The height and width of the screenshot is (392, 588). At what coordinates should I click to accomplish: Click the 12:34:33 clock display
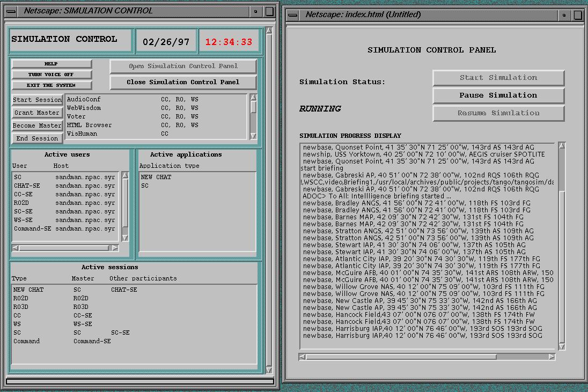(x=229, y=42)
